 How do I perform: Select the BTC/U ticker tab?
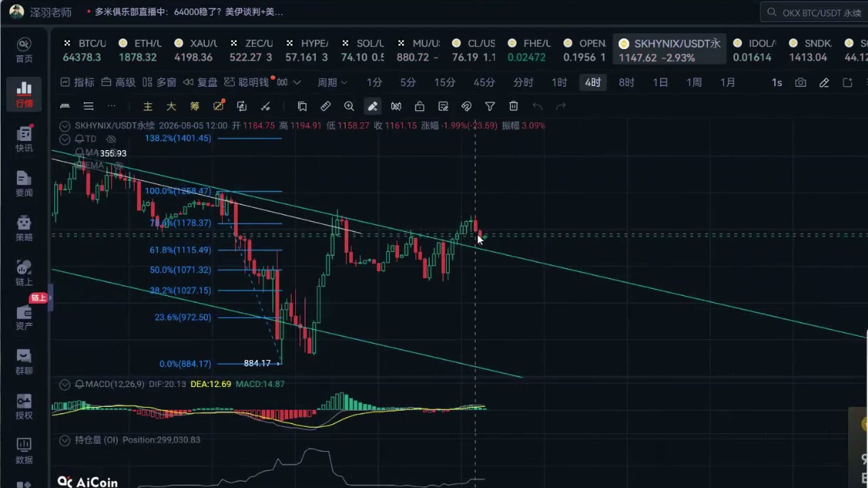84,50
